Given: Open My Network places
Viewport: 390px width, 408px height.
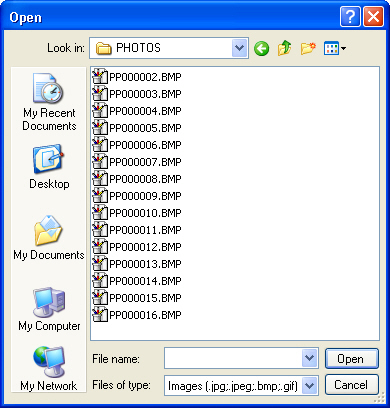Looking at the screenshot, I should pos(49,368).
